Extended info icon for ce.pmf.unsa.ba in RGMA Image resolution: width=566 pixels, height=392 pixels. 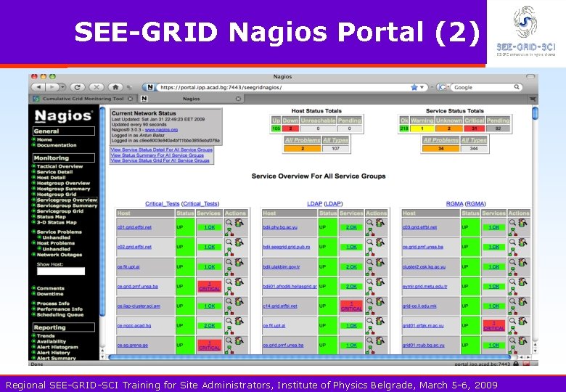click(522, 242)
